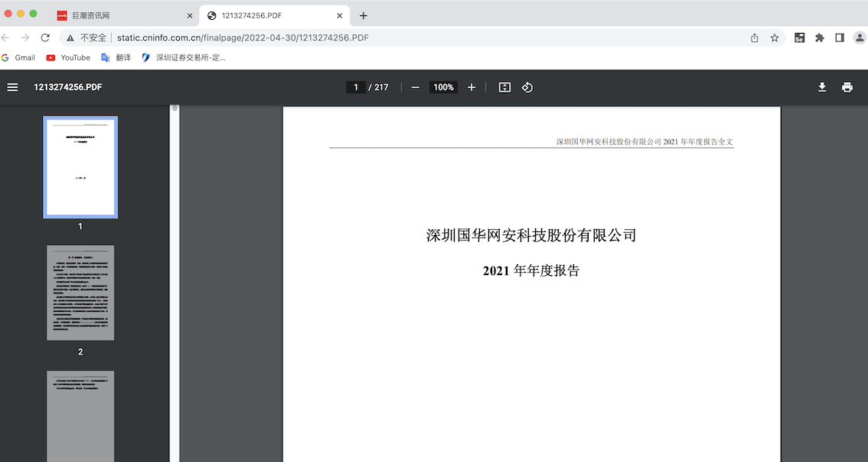
Task: Go forward in browser history
Action: coord(25,38)
